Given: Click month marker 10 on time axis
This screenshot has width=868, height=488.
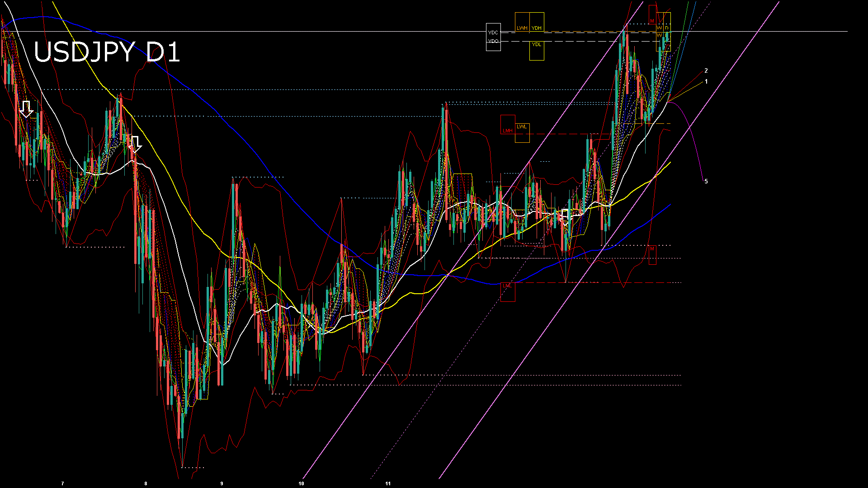Looking at the screenshot, I should 301,483.
